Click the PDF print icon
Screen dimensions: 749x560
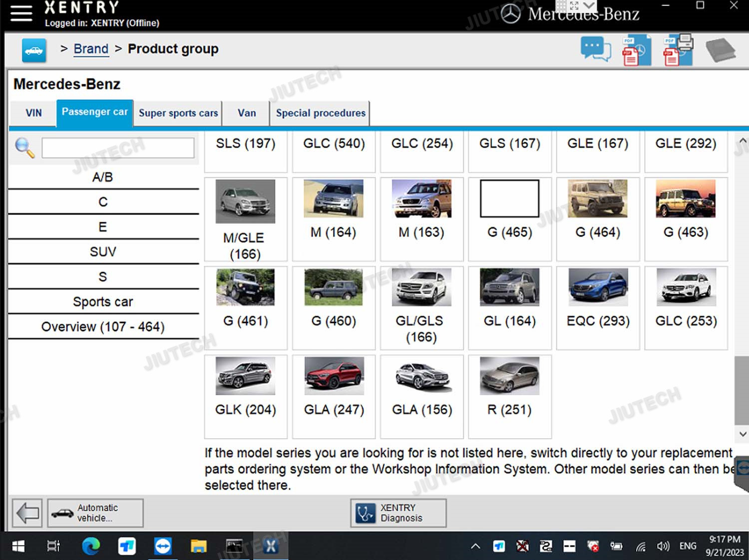point(678,50)
